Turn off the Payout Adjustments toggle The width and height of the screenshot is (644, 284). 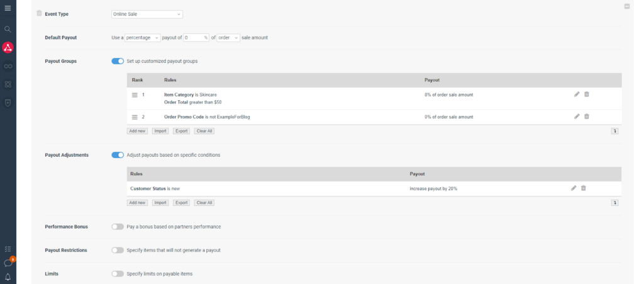click(x=118, y=155)
